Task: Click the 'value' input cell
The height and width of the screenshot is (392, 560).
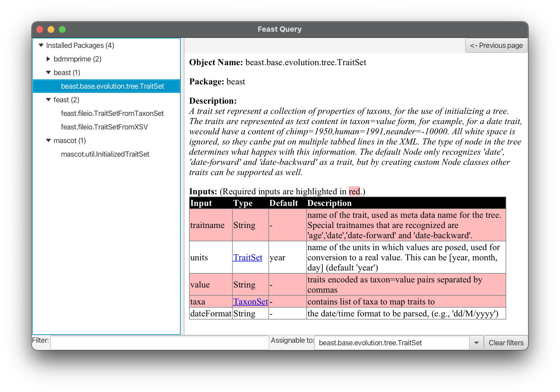Action: (211, 285)
